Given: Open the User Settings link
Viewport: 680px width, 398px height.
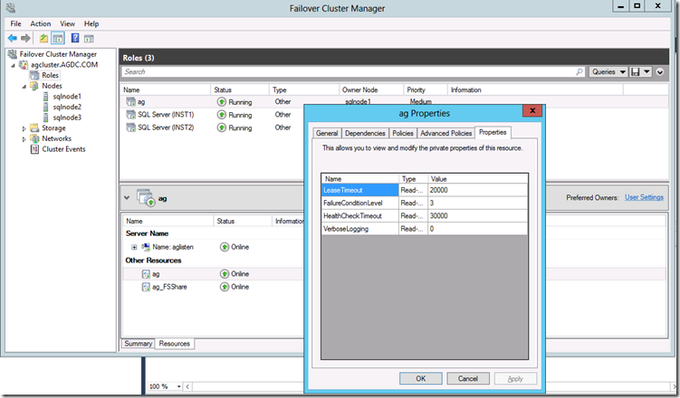Looking at the screenshot, I should 644,197.
